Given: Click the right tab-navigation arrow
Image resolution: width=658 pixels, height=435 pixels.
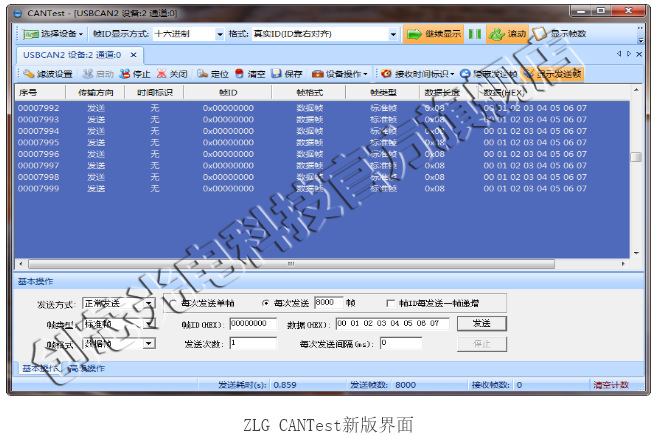Looking at the screenshot, I should click(629, 54).
